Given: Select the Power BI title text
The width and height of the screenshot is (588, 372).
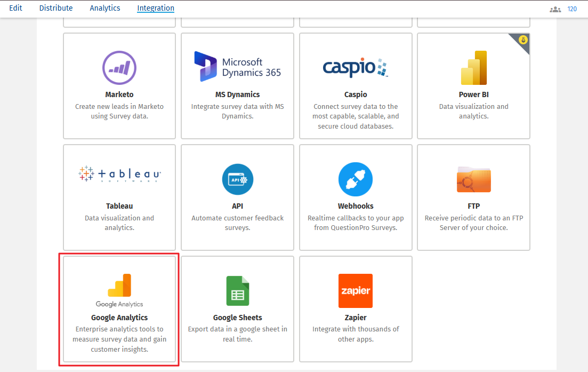Looking at the screenshot, I should click(x=473, y=94).
